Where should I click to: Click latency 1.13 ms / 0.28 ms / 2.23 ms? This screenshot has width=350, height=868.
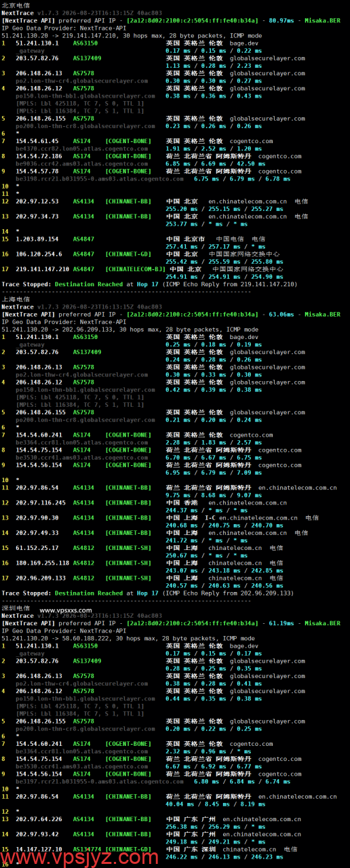pyautogui.click(x=214, y=66)
